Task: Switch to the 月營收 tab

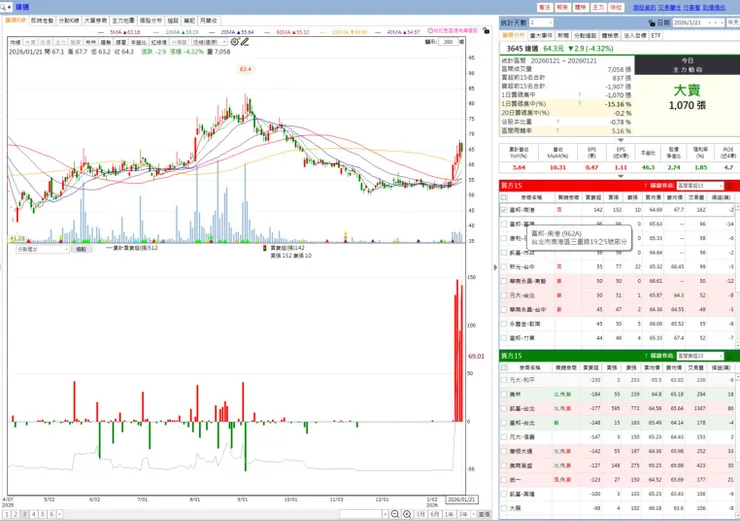Action: coord(208,21)
